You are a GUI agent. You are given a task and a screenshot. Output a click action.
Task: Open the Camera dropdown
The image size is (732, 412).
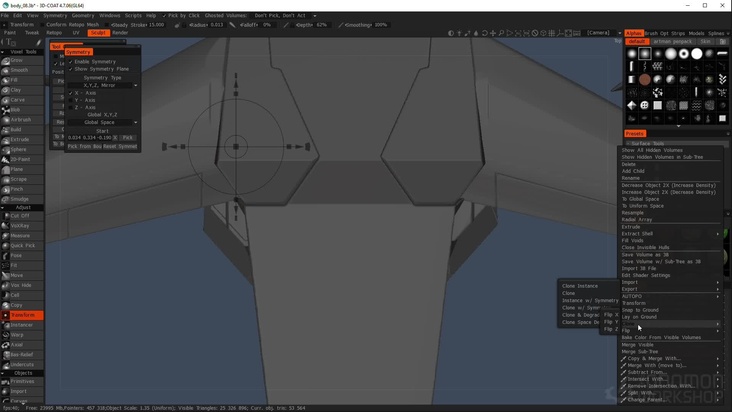click(604, 33)
